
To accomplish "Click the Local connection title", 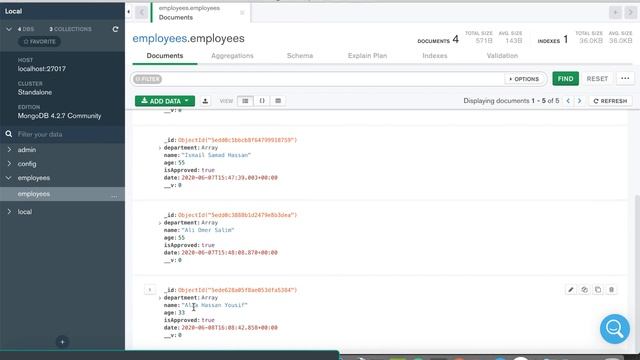I will (x=13, y=11).
